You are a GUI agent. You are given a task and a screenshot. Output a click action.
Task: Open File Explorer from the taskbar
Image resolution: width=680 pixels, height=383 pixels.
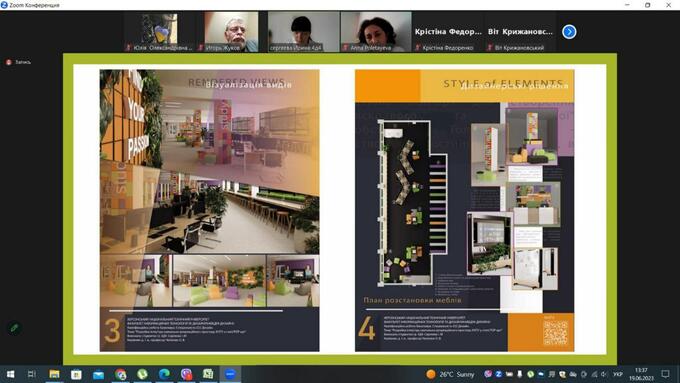pos(54,374)
